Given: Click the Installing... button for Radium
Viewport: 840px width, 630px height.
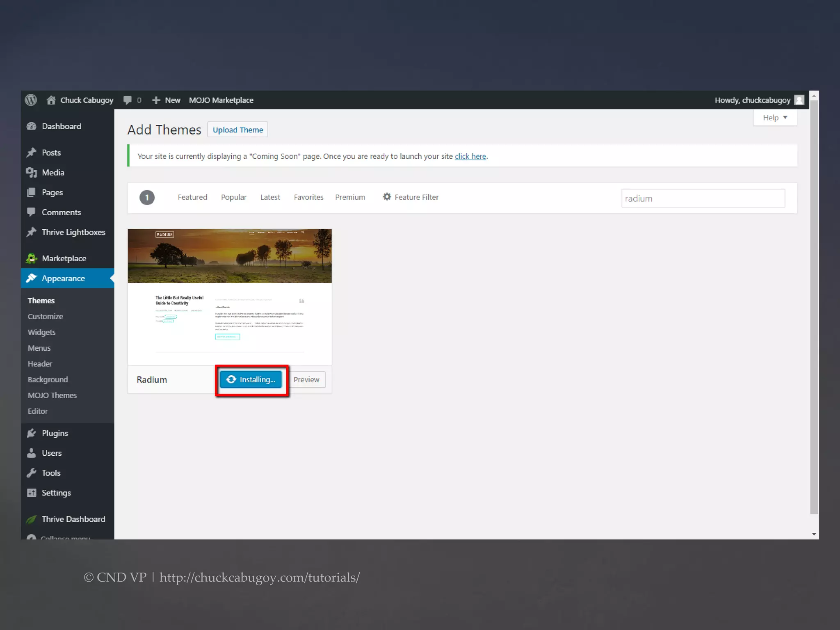Looking at the screenshot, I should pyautogui.click(x=251, y=379).
